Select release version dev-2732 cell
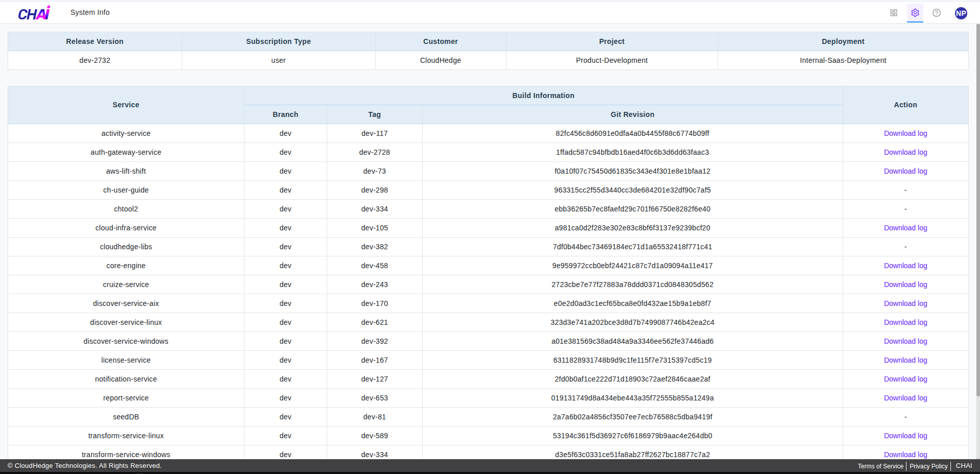The image size is (980, 474). pos(95,60)
